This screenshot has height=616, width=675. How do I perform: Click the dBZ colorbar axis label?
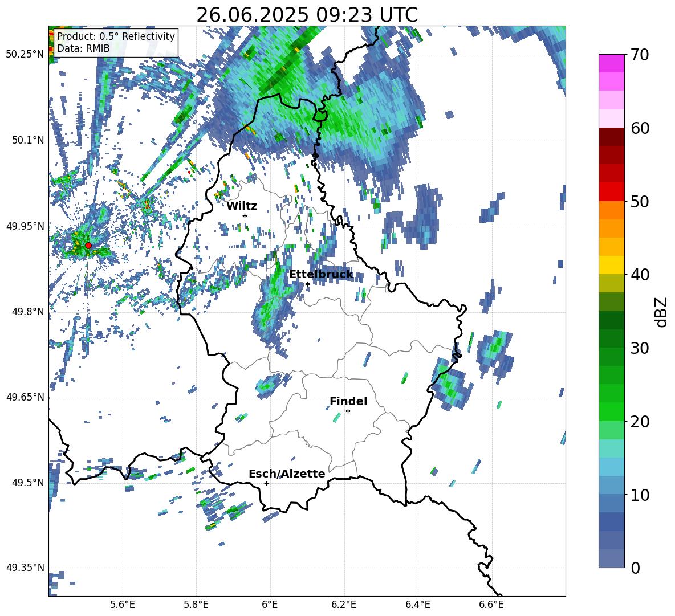tap(662, 312)
